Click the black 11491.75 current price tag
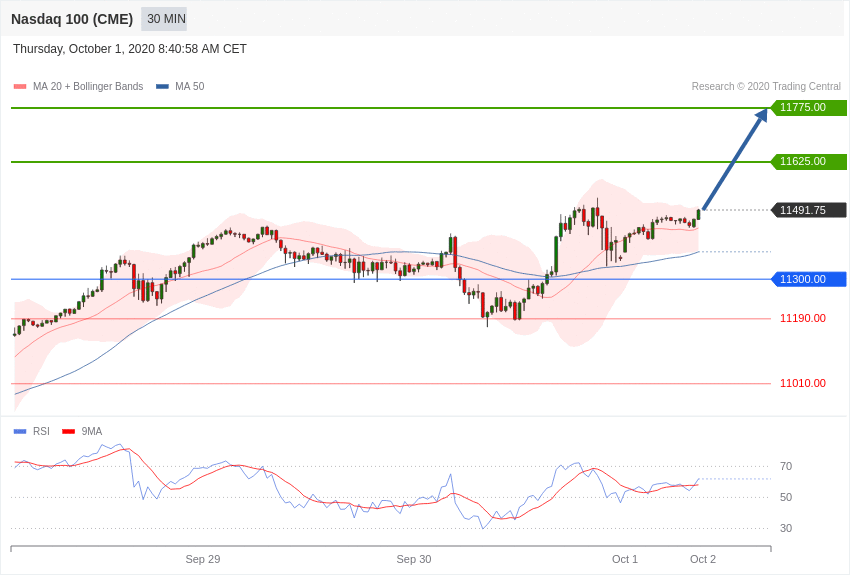Image resolution: width=850 pixels, height=576 pixels. [809, 210]
